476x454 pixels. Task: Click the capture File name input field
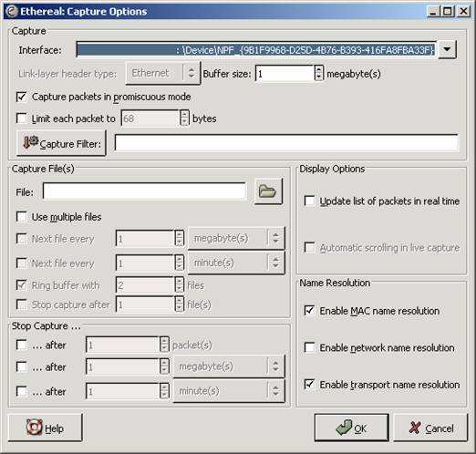coord(144,191)
